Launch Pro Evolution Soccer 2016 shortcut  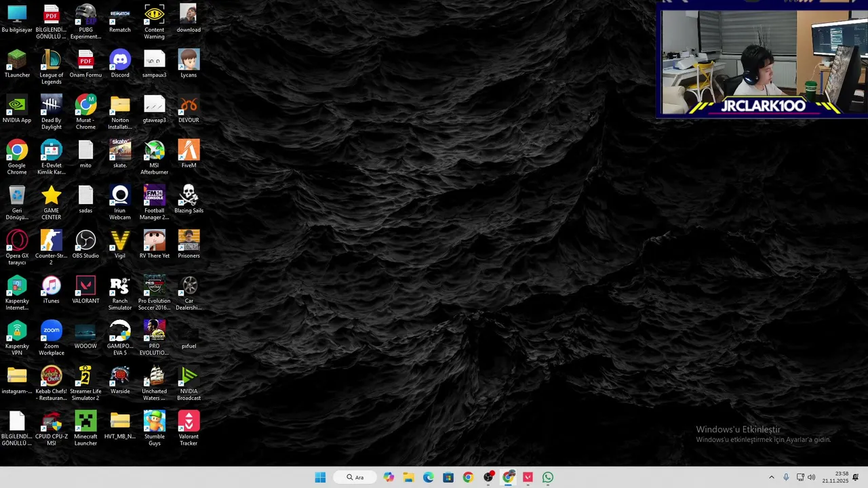tap(154, 293)
